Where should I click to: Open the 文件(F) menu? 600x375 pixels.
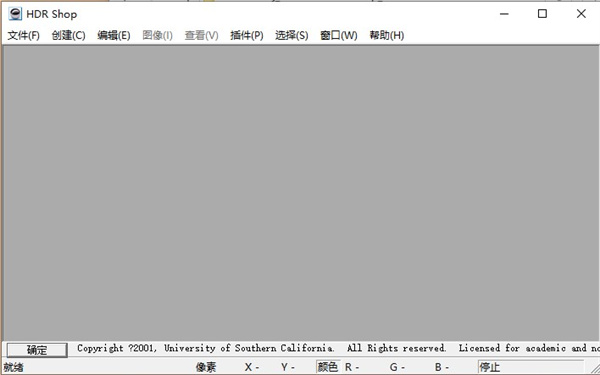pos(23,35)
